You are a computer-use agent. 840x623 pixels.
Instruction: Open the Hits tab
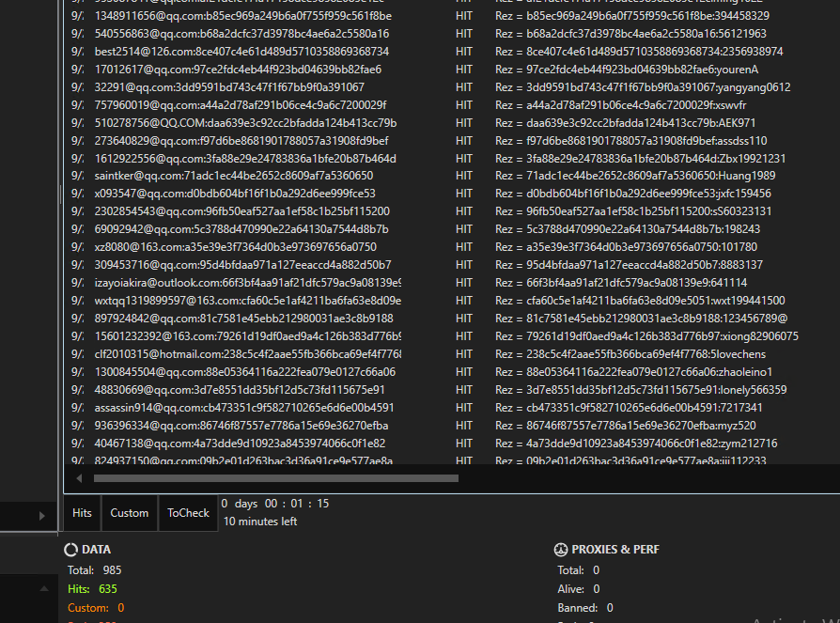pos(82,513)
